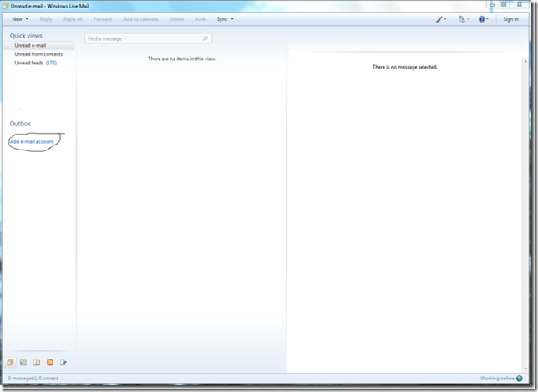Screen dimensions: 538x392
Task: Open the Mail view shortcut icon
Action: tap(10, 362)
